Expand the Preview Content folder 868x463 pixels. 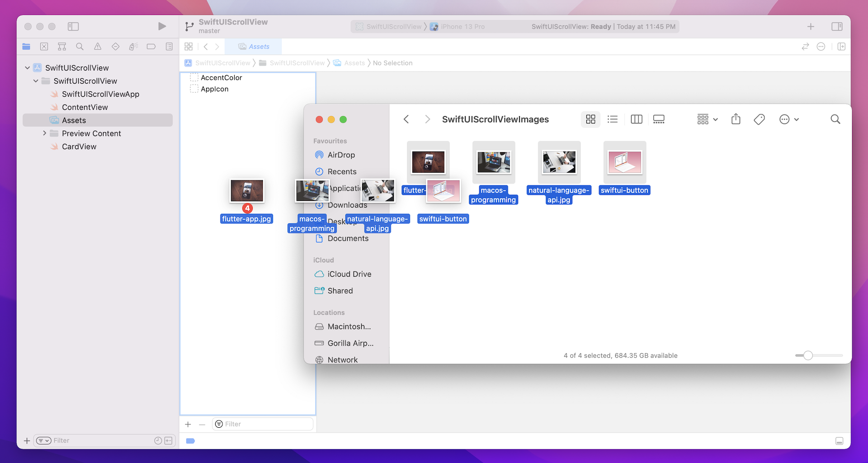point(44,133)
